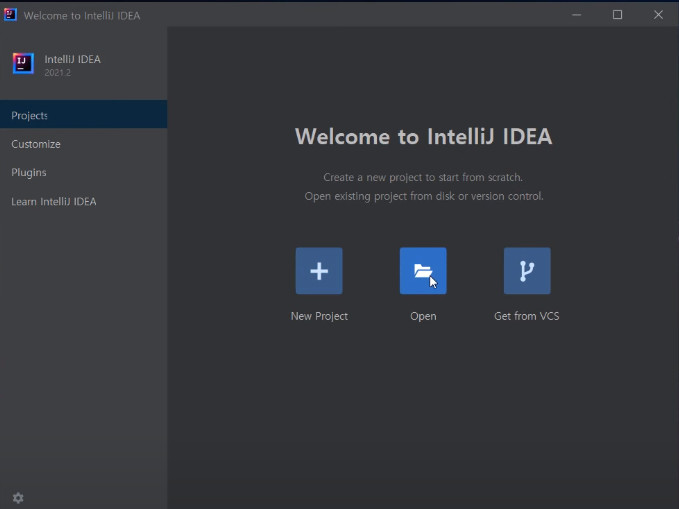Maximize the Welcome window
This screenshot has height=509, width=679.
click(618, 15)
